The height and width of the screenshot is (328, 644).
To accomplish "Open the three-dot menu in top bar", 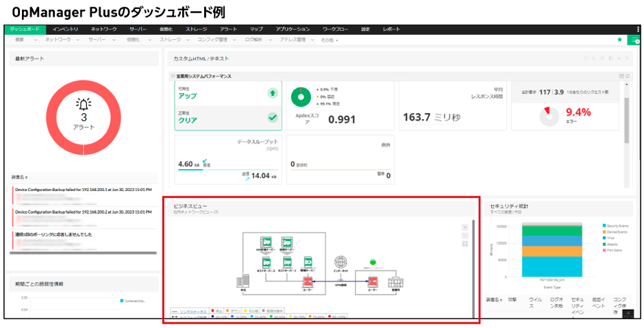I will tap(637, 29).
